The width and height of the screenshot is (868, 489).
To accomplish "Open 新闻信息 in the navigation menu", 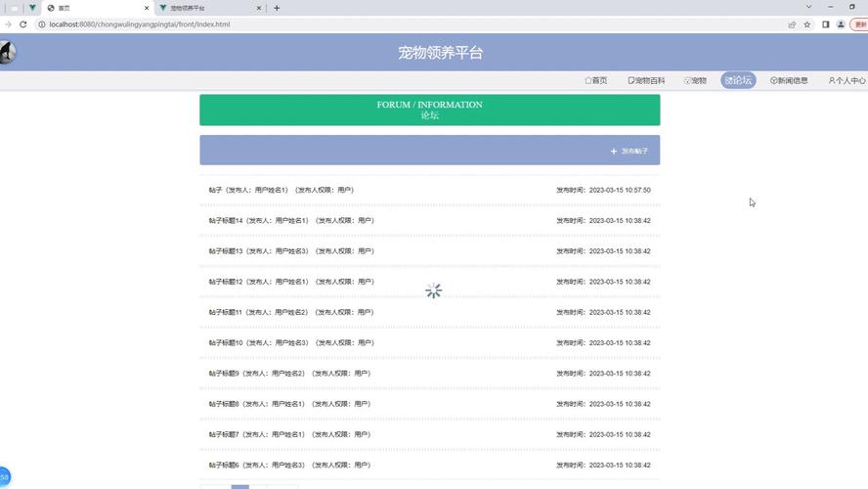I will [x=789, y=80].
